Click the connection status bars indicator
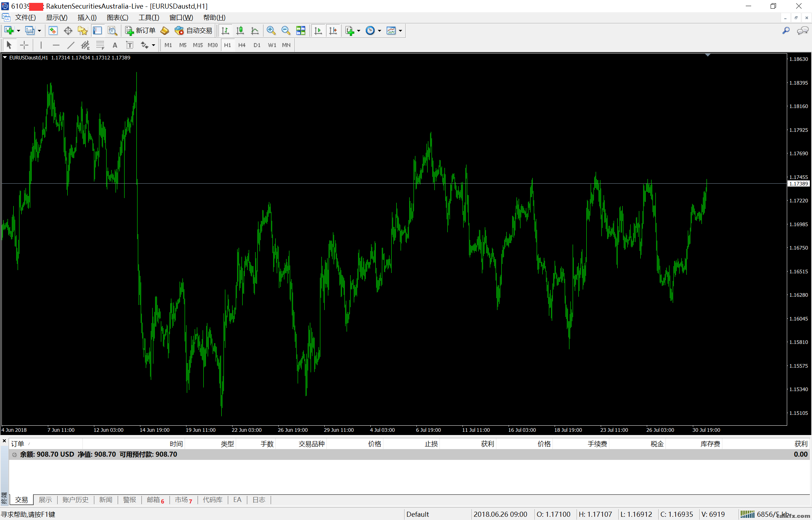The height and width of the screenshot is (520, 812). 747,514
